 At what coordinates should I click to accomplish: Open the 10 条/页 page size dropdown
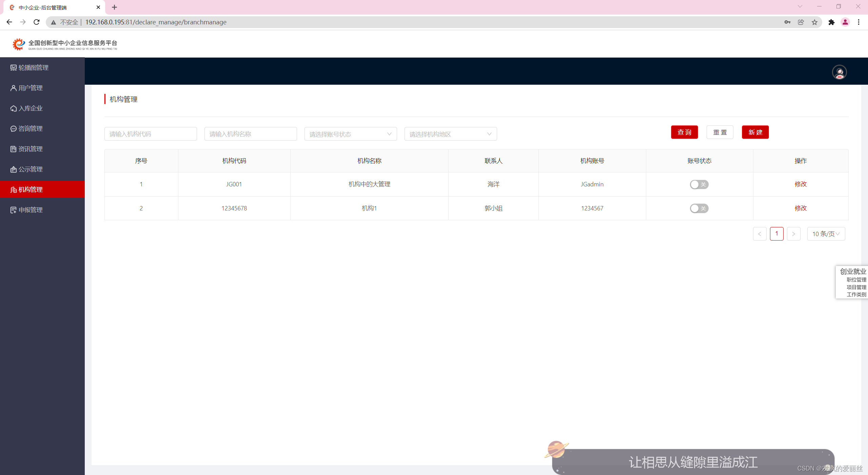(826, 234)
